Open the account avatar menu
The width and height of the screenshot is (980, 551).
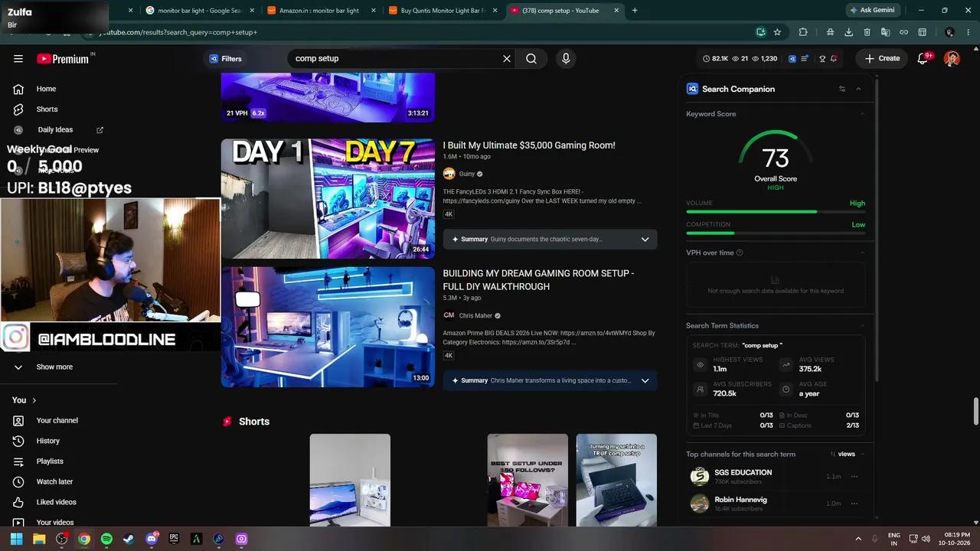point(952,58)
